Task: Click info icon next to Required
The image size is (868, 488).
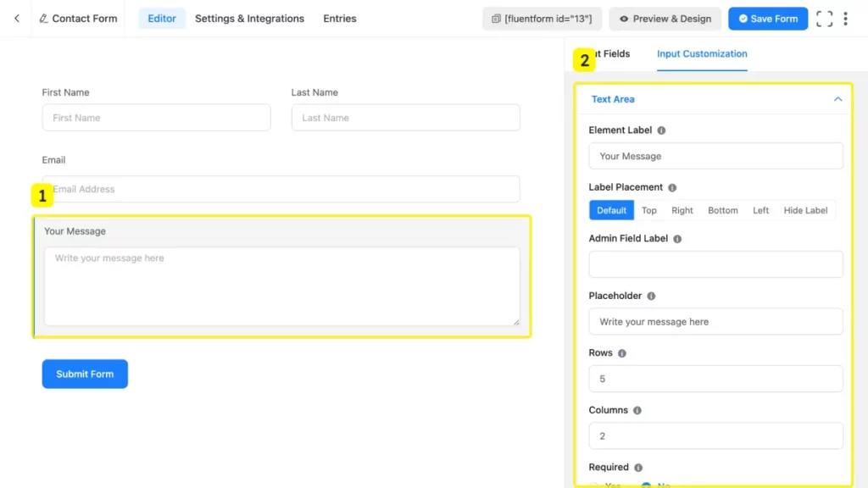Action: (x=637, y=468)
